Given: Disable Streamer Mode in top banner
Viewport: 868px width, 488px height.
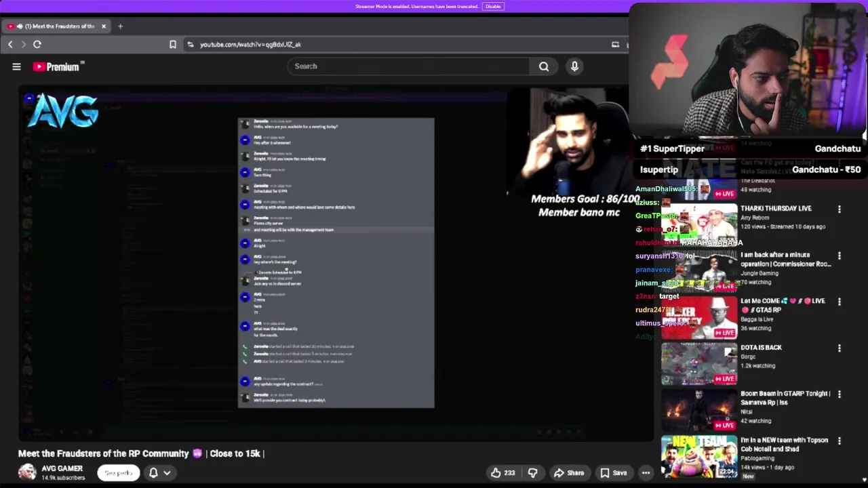Looking at the screenshot, I should (x=493, y=7).
